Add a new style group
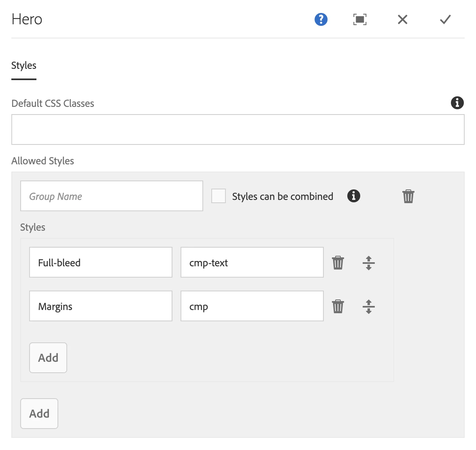This screenshot has height=450, width=476. [x=39, y=414]
